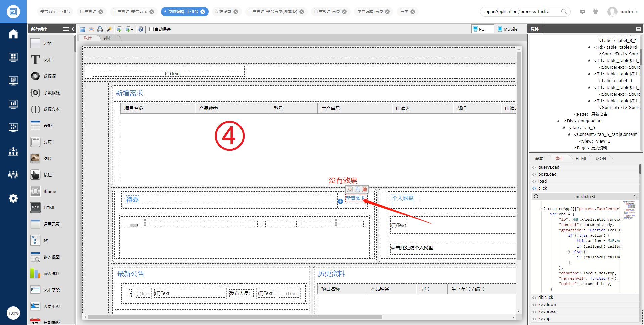Switch to Mobile view mode

click(507, 29)
